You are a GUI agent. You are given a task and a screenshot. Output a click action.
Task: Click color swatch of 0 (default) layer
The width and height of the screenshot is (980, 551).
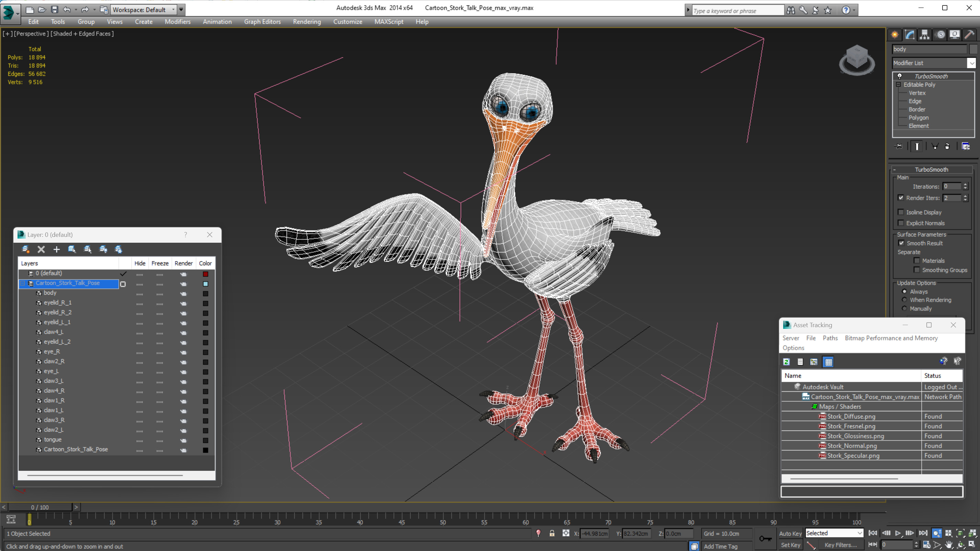point(205,274)
